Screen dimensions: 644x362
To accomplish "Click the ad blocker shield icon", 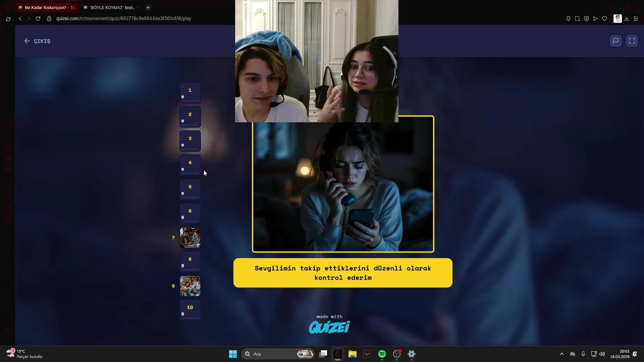I will coord(587,19).
